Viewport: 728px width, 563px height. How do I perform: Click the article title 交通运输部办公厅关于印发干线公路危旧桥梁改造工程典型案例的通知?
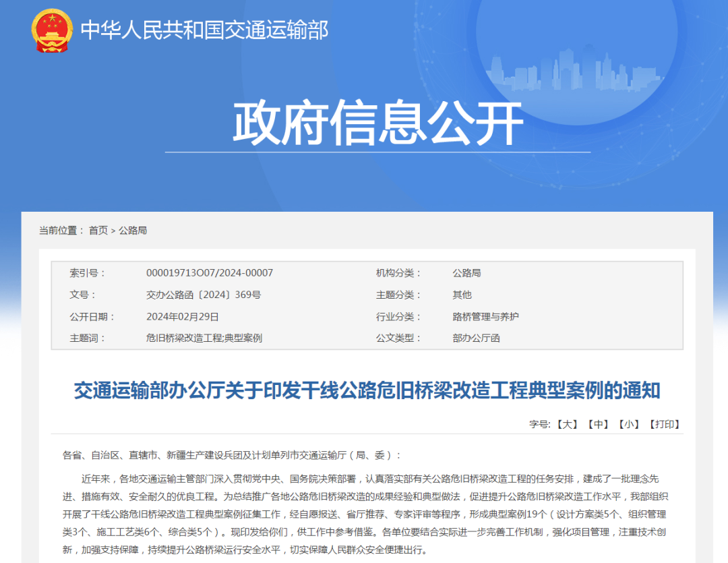click(x=367, y=390)
